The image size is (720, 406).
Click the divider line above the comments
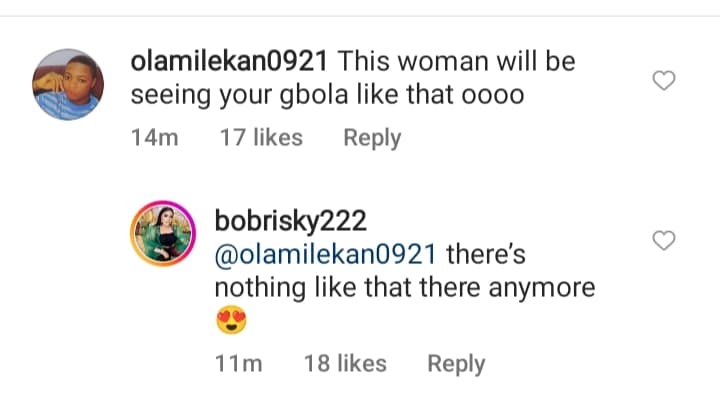(x=360, y=16)
